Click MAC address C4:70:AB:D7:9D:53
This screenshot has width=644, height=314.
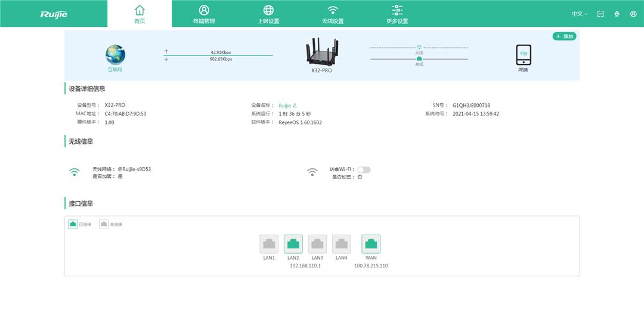coord(125,114)
